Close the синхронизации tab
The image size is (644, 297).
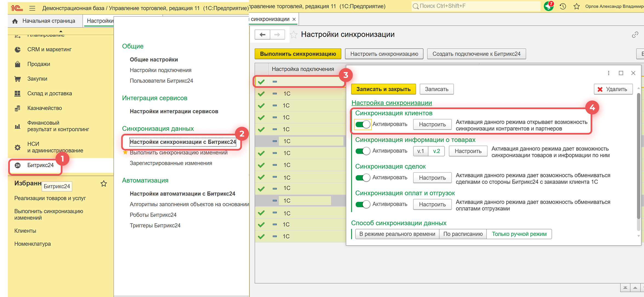tap(294, 19)
